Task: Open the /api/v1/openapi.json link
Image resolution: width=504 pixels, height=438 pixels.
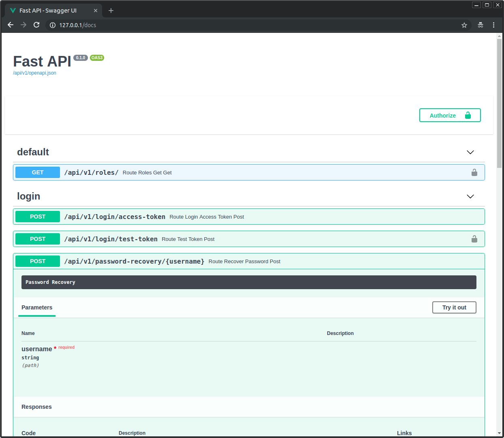Action: pos(34,73)
